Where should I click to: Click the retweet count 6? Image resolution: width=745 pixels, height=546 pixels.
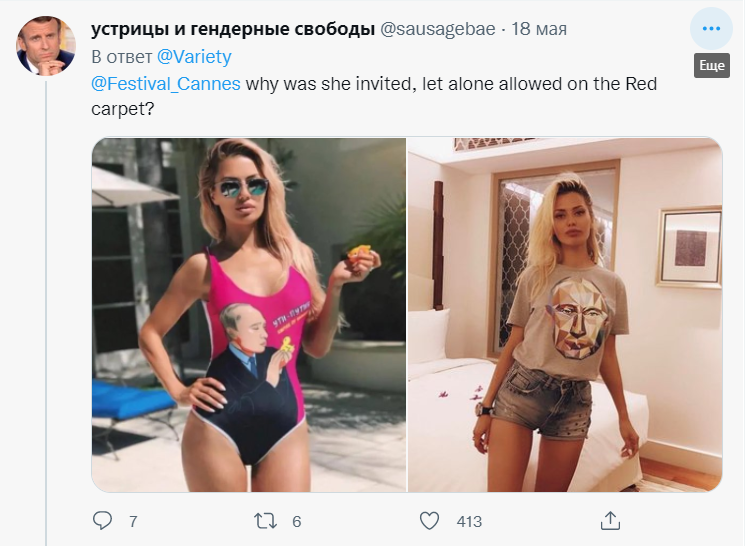tap(297, 522)
